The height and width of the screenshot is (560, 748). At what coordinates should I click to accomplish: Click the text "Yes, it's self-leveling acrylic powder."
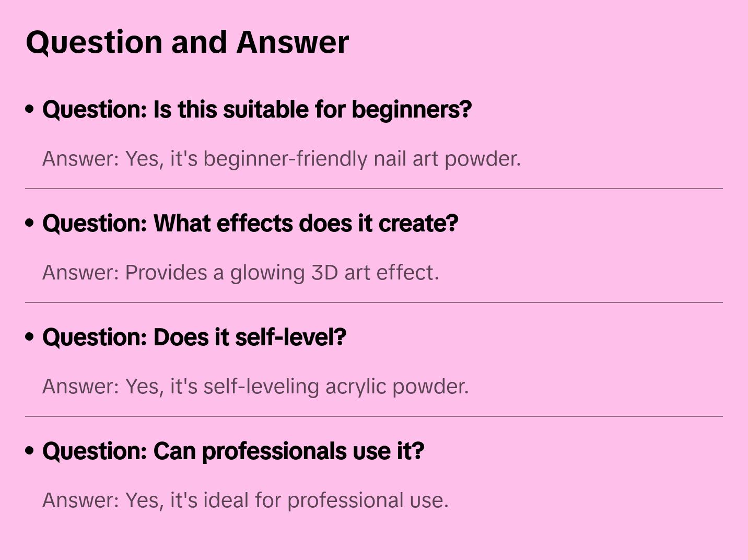click(297, 387)
